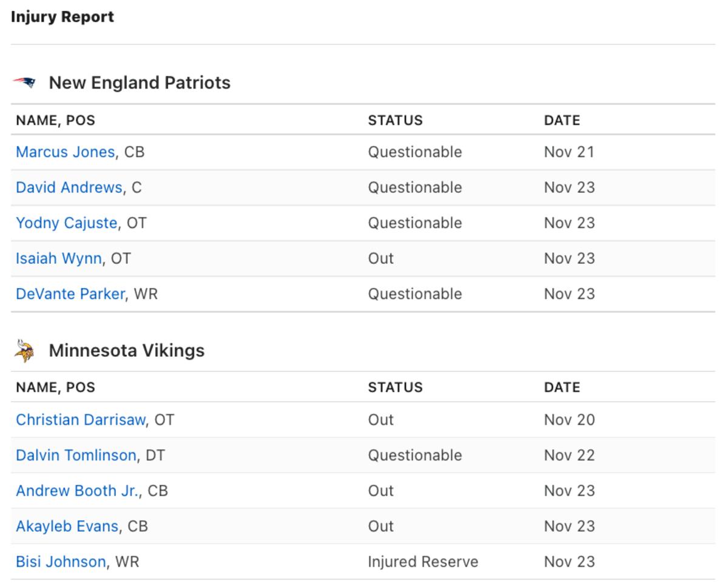Click the New England Patriots team heading
Viewport: 728px width, 583px height.
[140, 83]
